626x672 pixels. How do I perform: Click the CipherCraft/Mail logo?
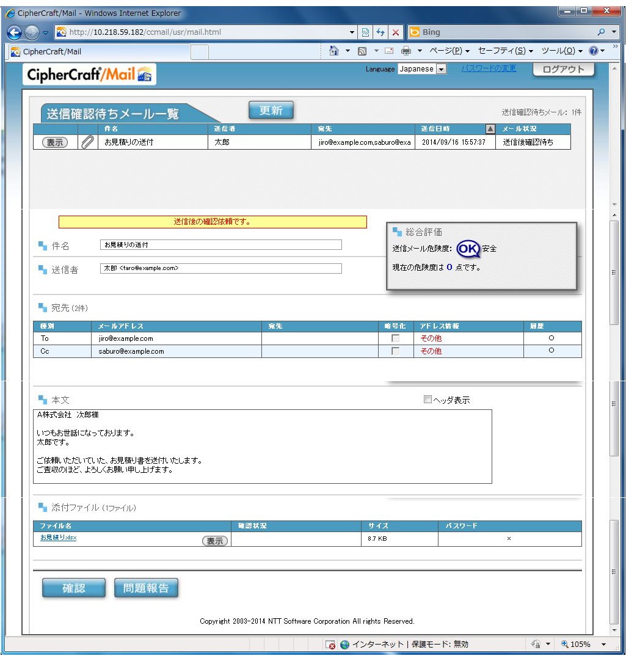89,75
